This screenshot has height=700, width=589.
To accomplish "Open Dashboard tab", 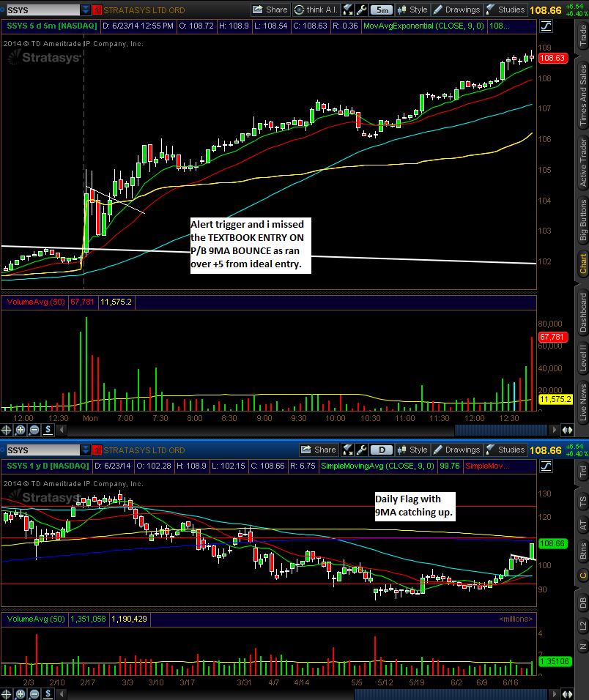I will (582, 313).
